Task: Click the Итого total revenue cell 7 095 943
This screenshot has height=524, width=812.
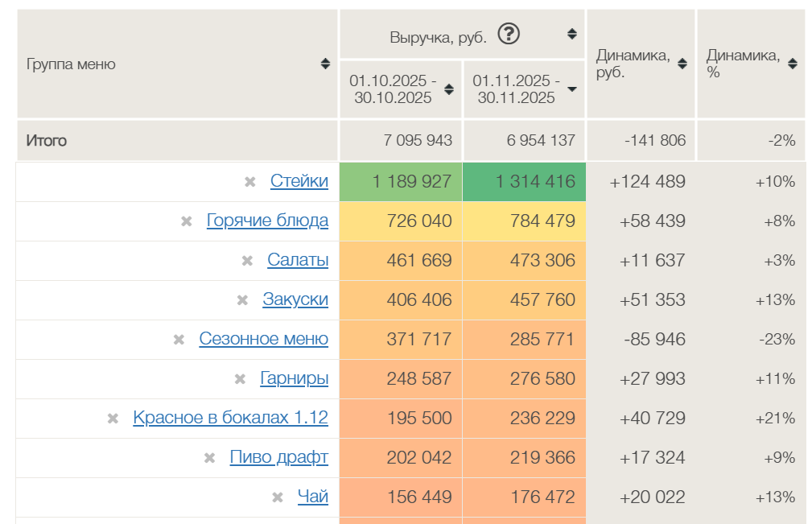Action: (401, 141)
